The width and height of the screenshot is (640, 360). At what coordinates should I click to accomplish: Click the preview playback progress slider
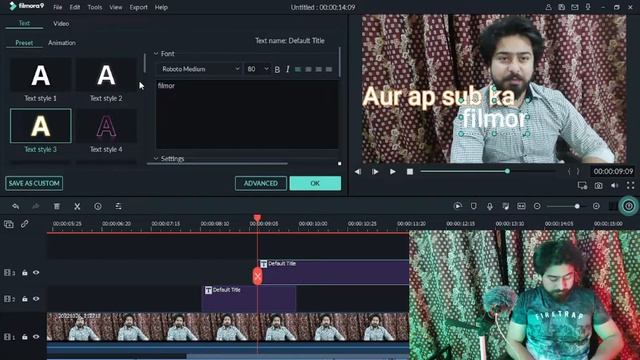click(489, 171)
